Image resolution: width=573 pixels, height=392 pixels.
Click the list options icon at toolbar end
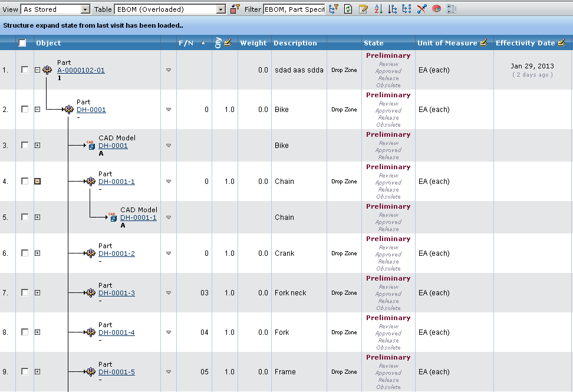pyautogui.click(x=452, y=9)
